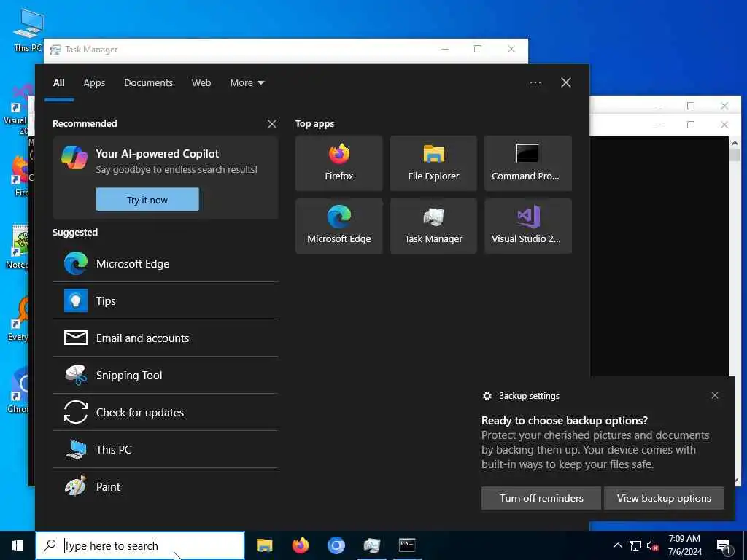Click the Type here to search box

coord(140,545)
